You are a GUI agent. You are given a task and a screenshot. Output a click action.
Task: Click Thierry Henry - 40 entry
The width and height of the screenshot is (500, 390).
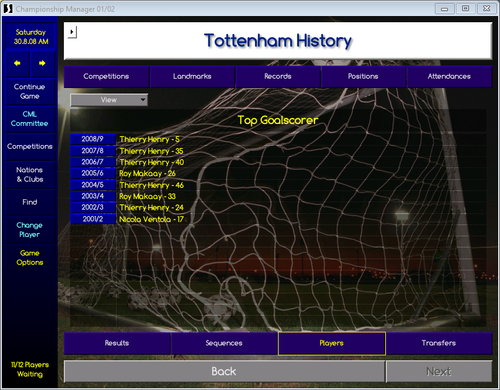coord(152,162)
